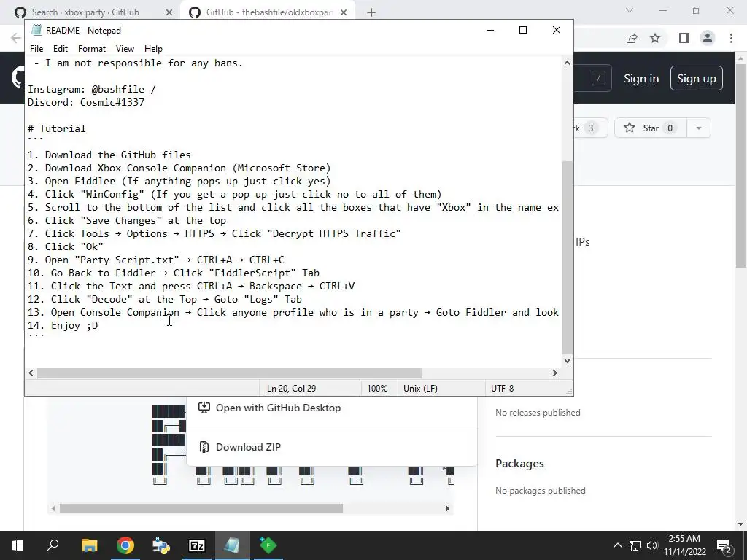The image size is (747, 560).
Task: Toggle Chrome side panel icon
Action: (x=684, y=38)
